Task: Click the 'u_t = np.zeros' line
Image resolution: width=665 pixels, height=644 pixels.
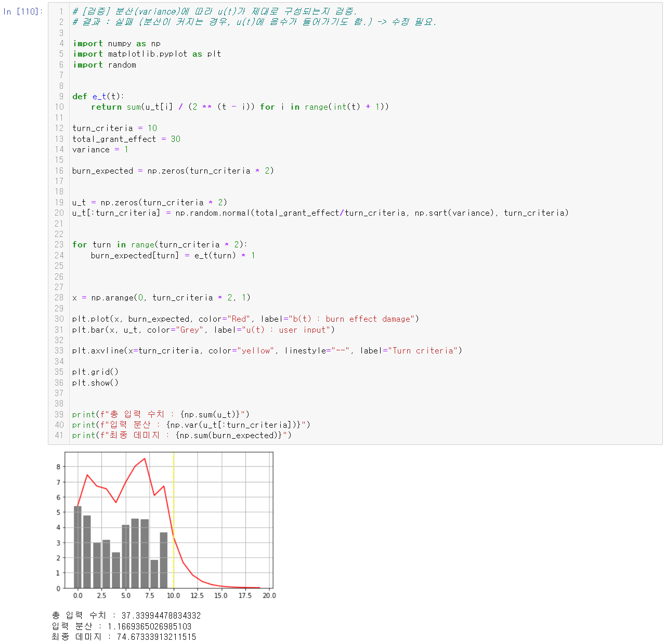Action: pos(149,202)
